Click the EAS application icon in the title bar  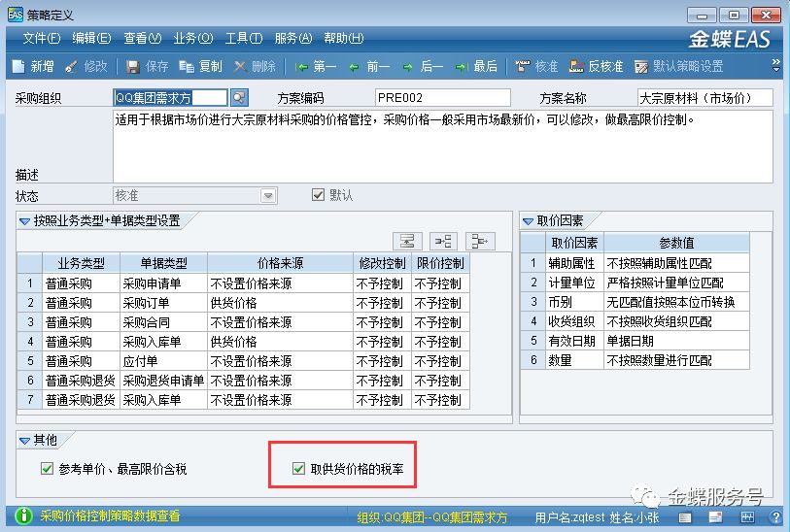pos(16,15)
